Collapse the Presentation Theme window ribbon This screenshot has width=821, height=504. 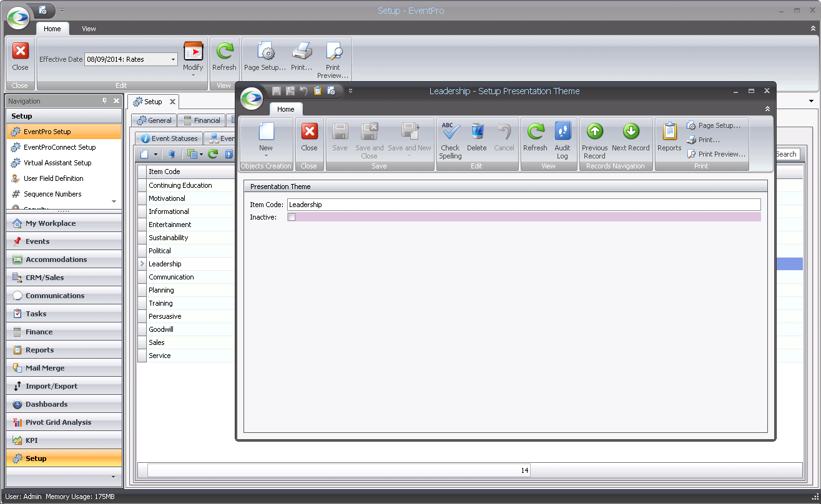[767, 109]
